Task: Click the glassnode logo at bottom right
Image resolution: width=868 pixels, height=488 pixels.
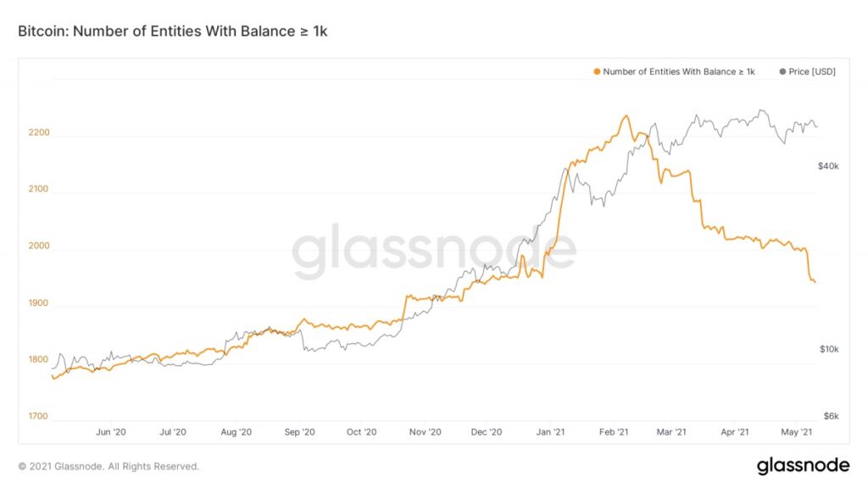Action: click(x=803, y=465)
